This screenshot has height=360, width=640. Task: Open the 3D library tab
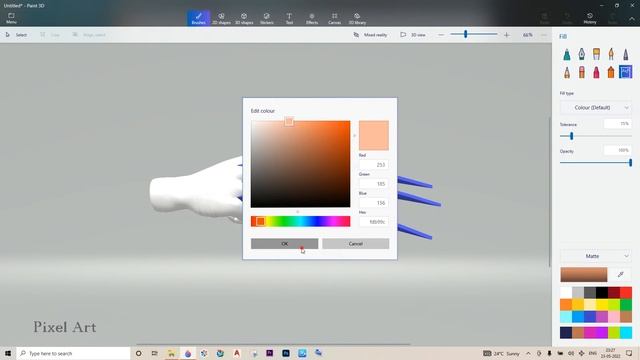coord(357,18)
